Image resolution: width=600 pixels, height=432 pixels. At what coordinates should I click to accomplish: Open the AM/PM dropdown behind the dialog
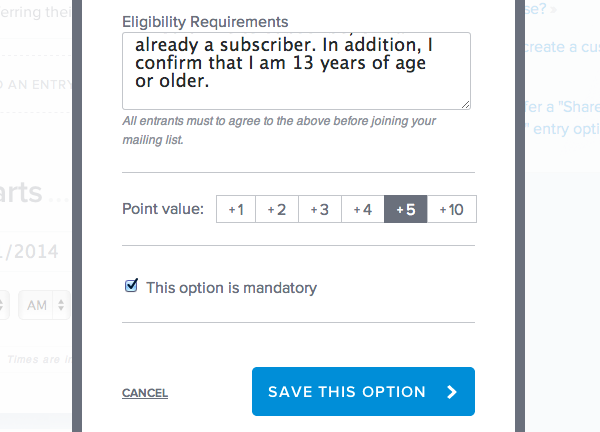point(45,303)
